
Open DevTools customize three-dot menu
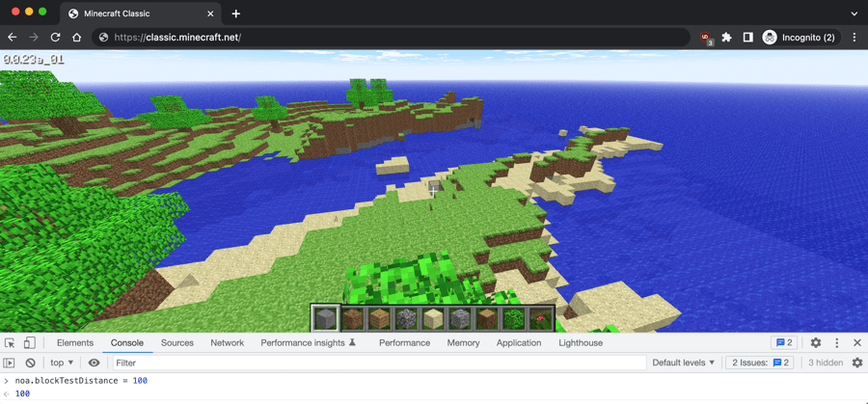click(x=837, y=343)
